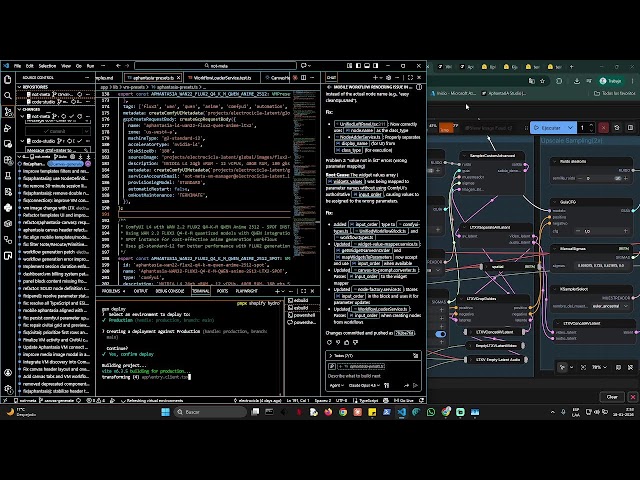This screenshot has width=640, height=480.
Task: Open the Claude Opus model dropdown in chat
Action: pos(365,385)
